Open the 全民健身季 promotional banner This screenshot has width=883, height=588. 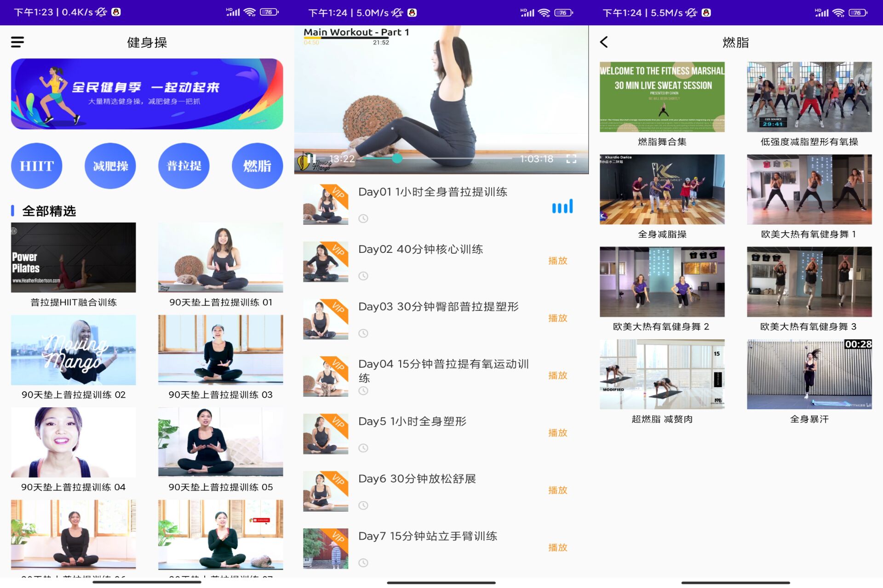click(x=147, y=94)
